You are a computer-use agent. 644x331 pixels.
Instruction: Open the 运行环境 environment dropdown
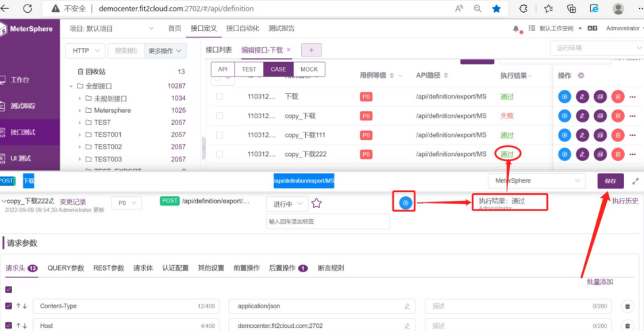click(x=597, y=48)
